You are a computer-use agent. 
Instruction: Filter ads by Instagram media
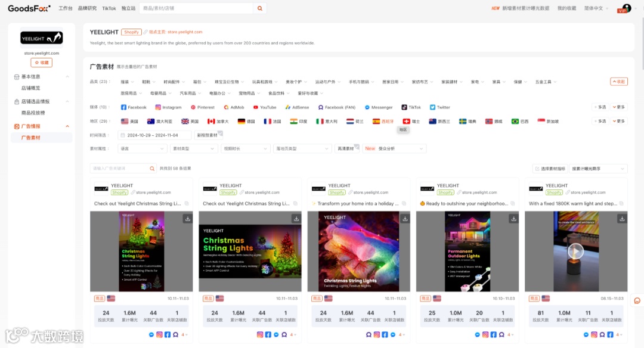click(x=168, y=107)
